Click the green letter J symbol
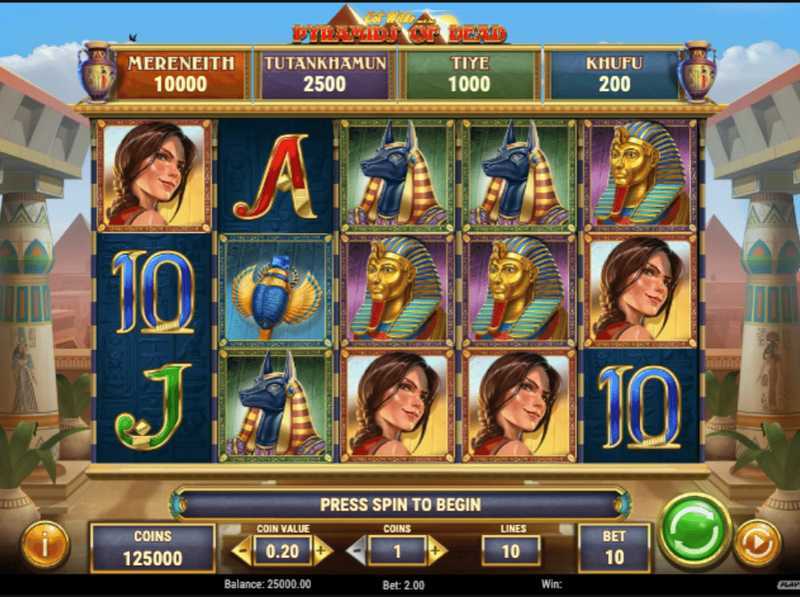Screen dimensions: 800x597 tap(154, 406)
